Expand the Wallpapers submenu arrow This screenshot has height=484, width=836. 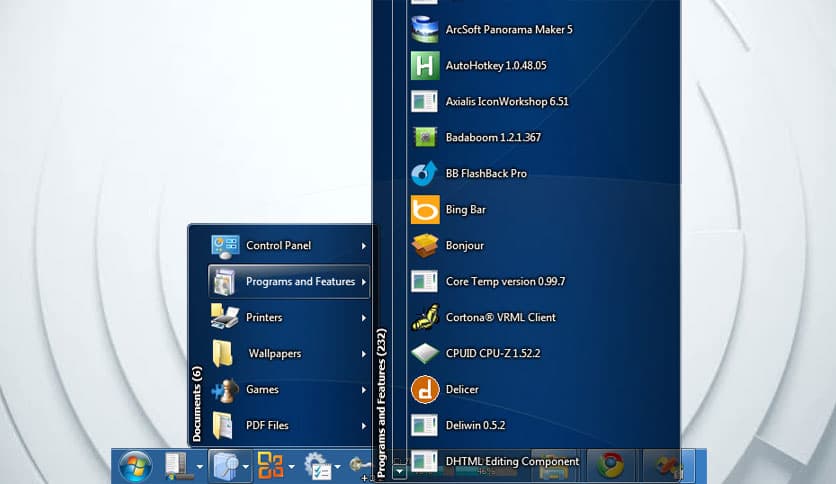[x=364, y=354]
